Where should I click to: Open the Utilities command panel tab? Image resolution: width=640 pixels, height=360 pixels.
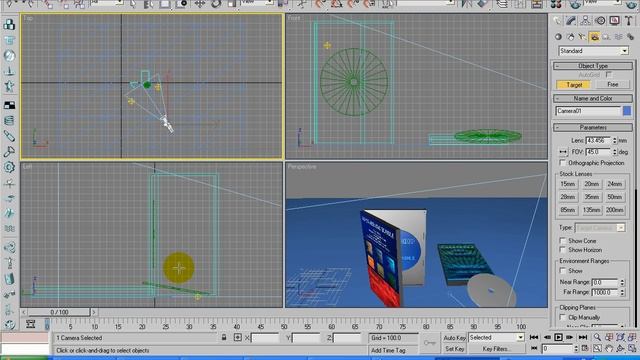pyautogui.click(x=628, y=21)
